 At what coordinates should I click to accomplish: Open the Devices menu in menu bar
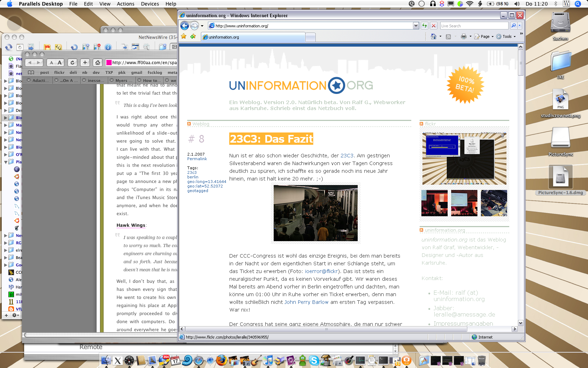150,4
